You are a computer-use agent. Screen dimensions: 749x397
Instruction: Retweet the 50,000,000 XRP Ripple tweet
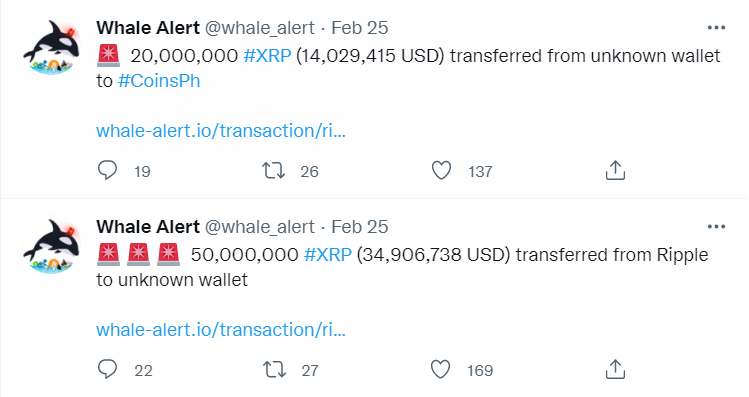pyautogui.click(x=274, y=370)
